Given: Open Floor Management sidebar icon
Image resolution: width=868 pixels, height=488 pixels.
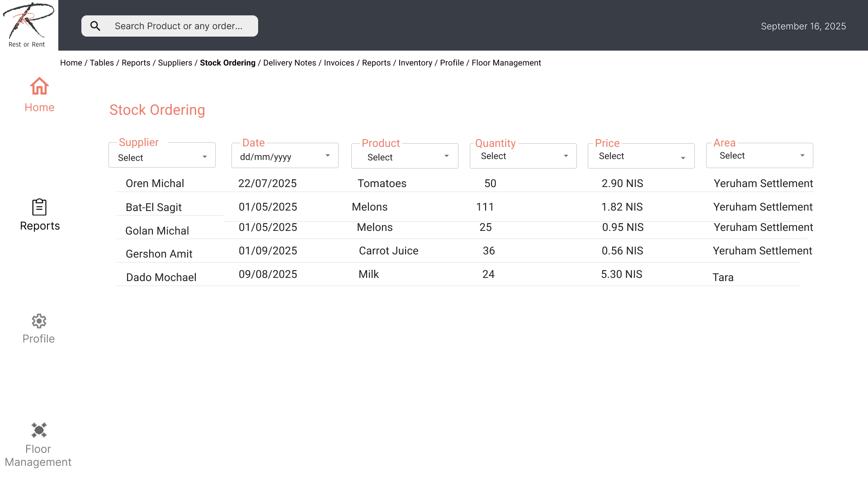Looking at the screenshot, I should pos(39,430).
